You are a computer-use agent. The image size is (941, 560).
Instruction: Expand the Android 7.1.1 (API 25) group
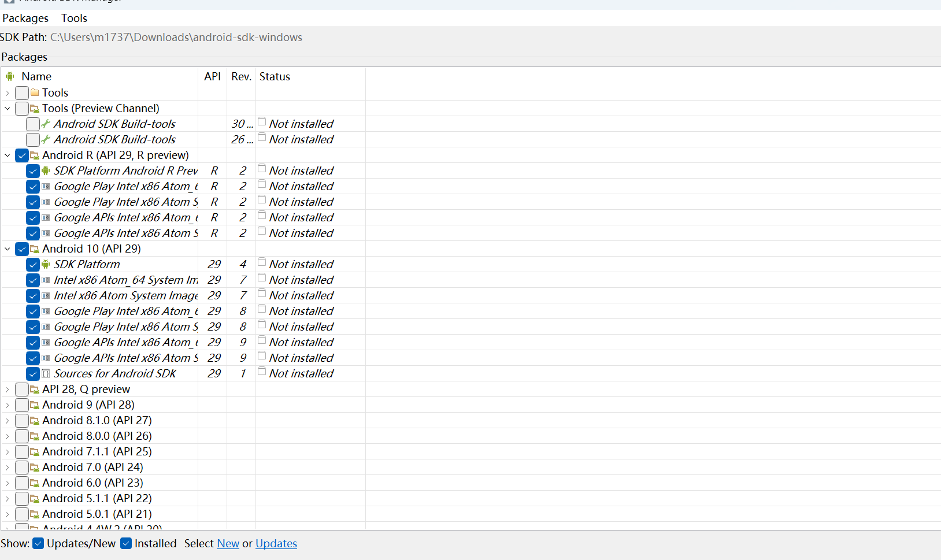[7, 451]
